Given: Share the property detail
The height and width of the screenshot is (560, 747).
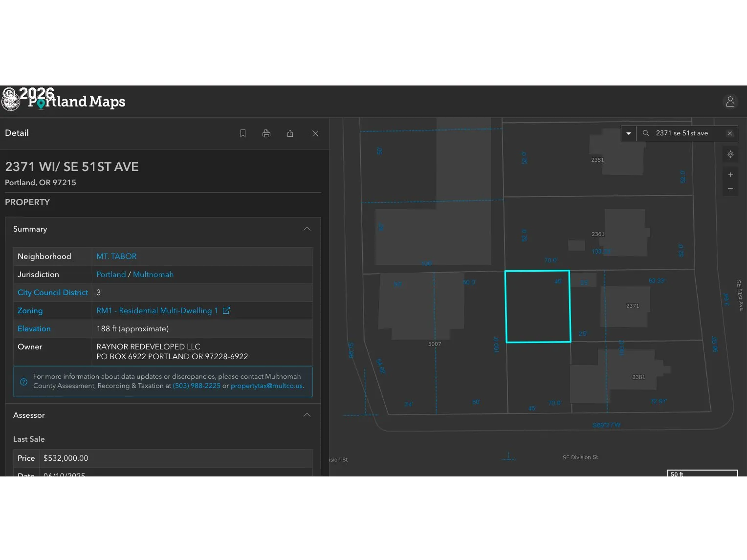Looking at the screenshot, I should [x=290, y=133].
